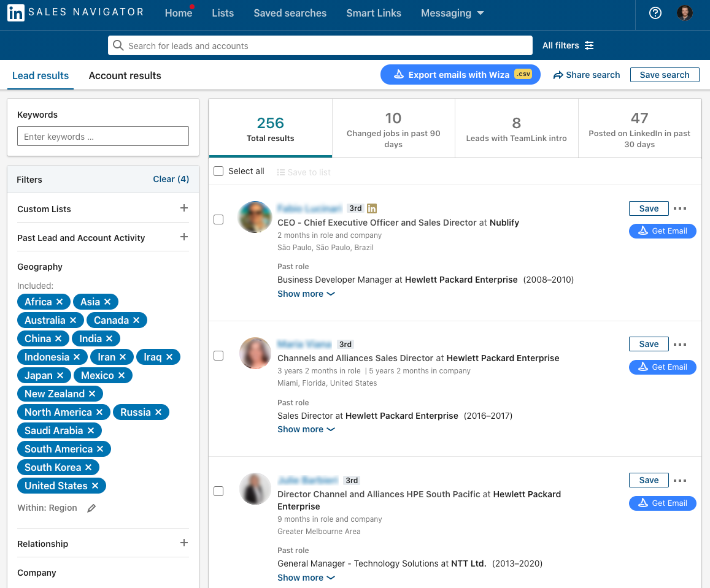Remove the North America geography filter
This screenshot has height=588, width=710.
coord(99,412)
